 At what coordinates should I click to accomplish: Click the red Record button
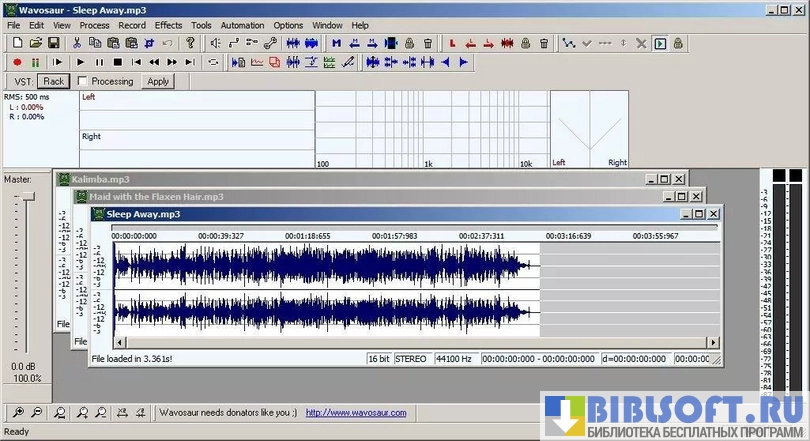pos(18,62)
